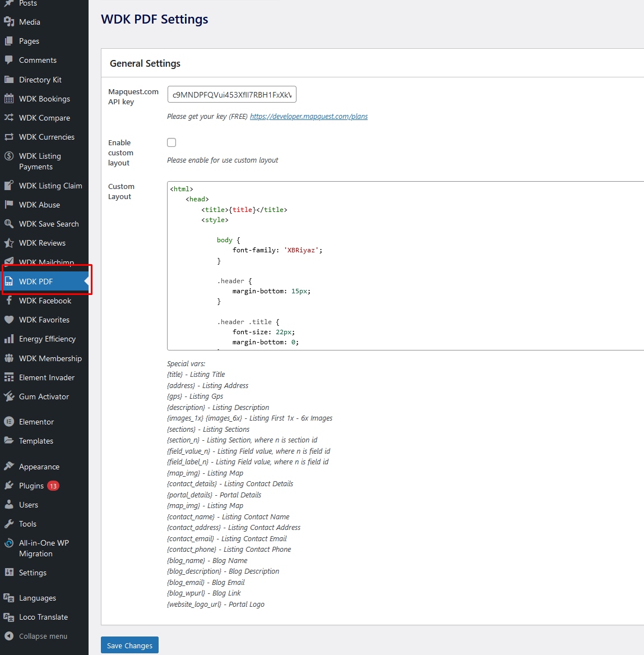Click the All-in-One WP Migration icon

click(9, 543)
